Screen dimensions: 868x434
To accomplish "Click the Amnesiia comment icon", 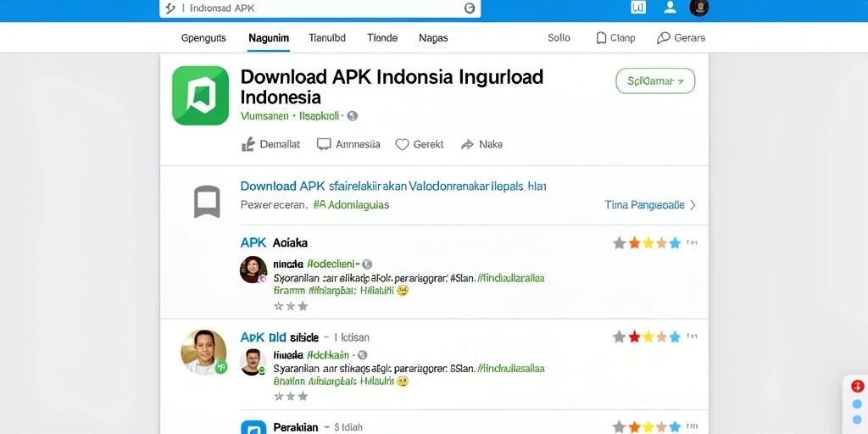I will coord(324,144).
